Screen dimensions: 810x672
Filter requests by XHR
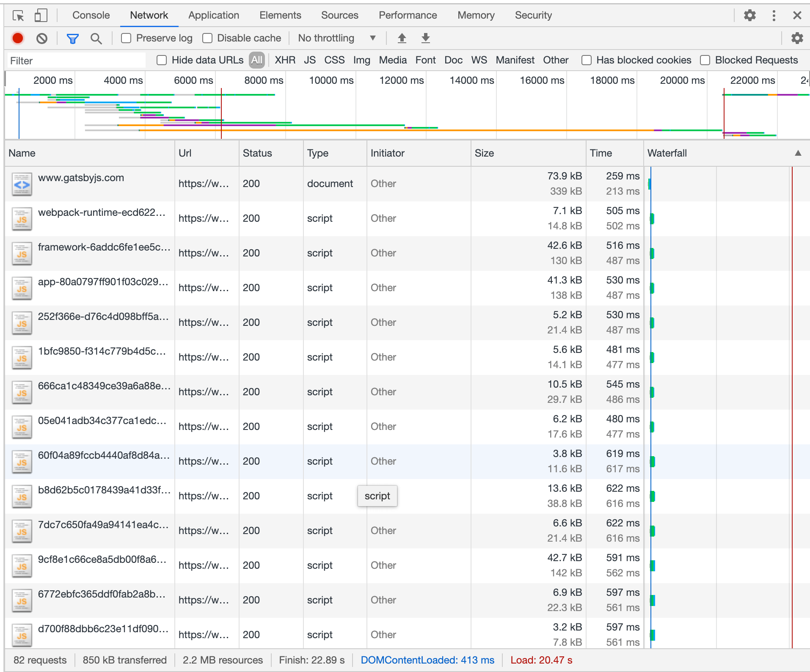pos(285,60)
